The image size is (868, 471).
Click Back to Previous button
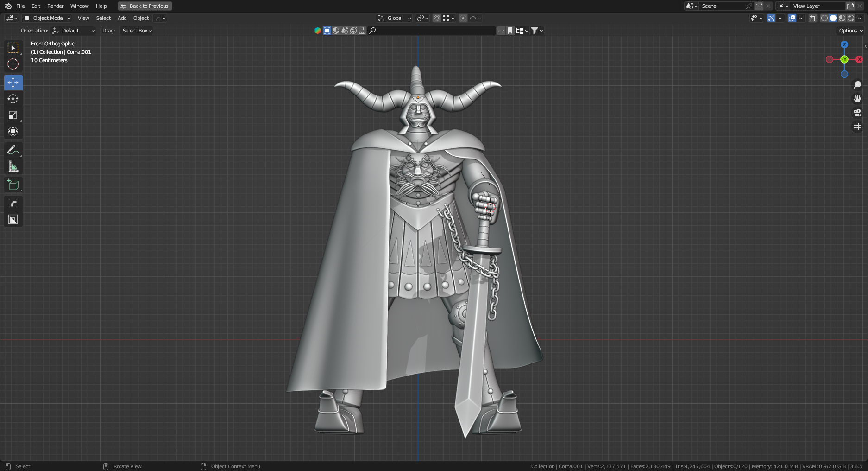tap(145, 6)
